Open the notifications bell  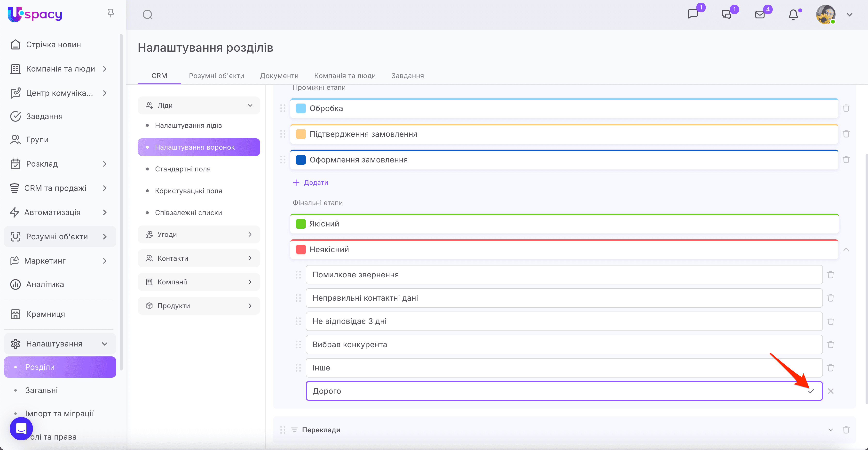pyautogui.click(x=793, y=15)
